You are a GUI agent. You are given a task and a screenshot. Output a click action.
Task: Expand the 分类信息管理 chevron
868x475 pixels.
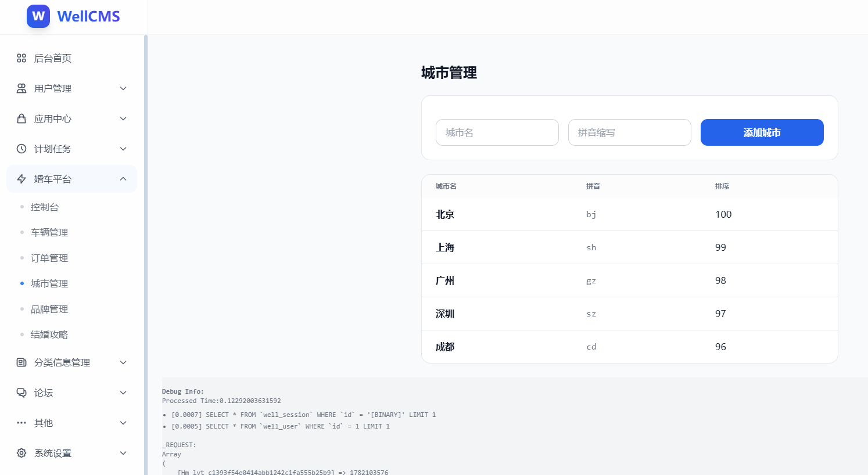pyautogui.click(x=123, y=362)
